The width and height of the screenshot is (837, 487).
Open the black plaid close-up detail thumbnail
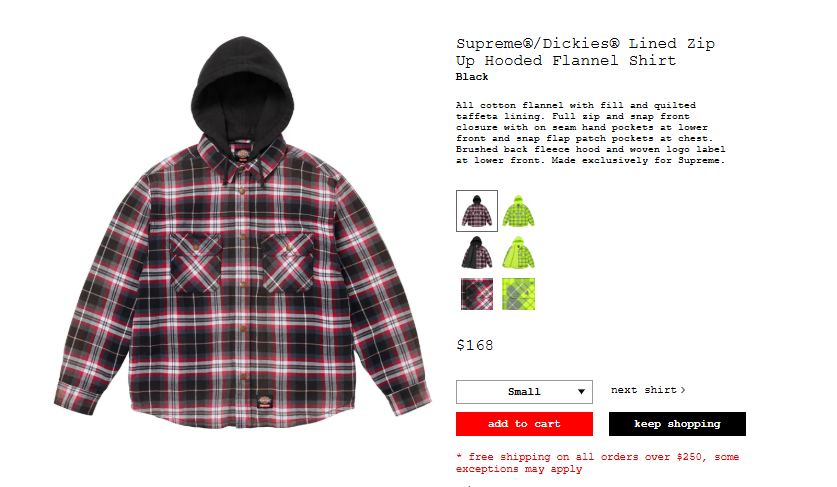tap(477, 294)
